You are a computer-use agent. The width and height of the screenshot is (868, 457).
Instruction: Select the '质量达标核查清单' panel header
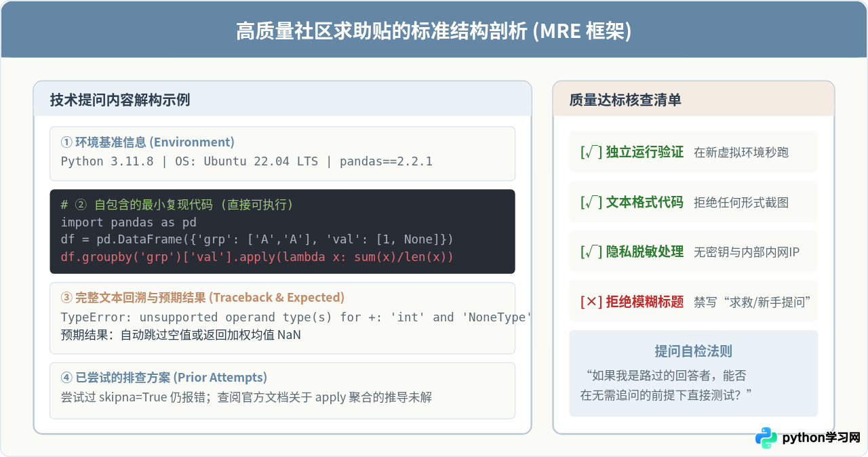[x=694, y=100]
